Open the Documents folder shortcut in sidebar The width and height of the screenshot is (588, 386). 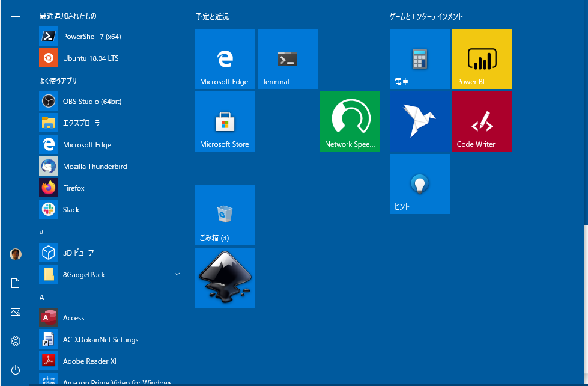point(16,283)
